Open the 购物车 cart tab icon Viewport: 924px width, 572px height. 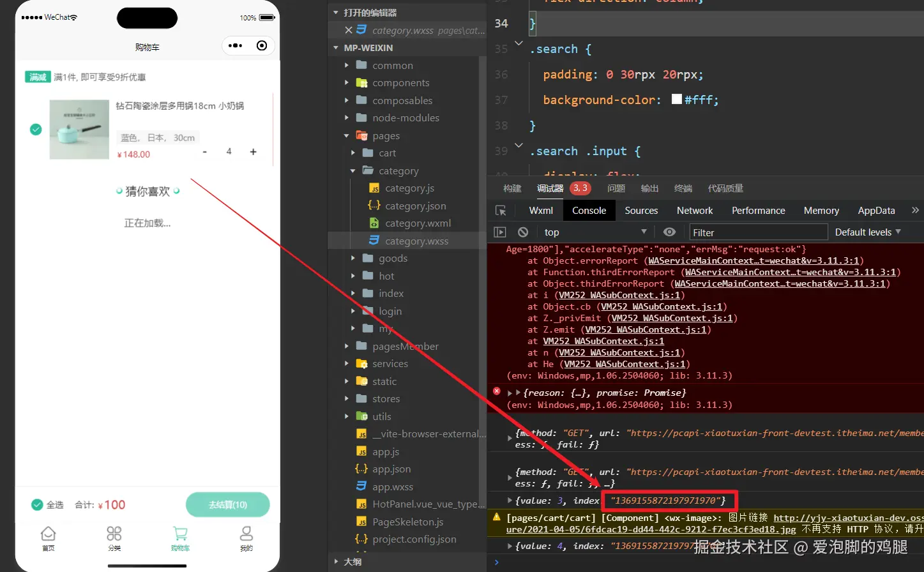click(180, 534)
